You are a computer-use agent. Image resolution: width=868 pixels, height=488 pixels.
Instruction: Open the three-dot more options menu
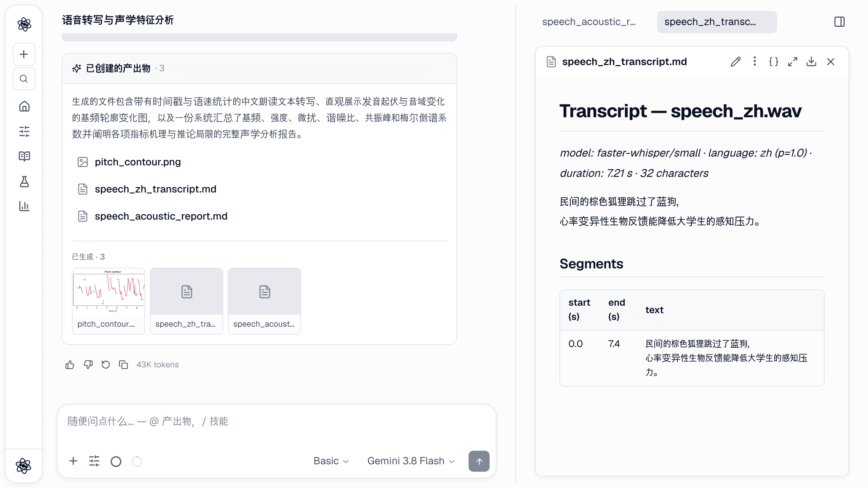click(x=754, y=61)
